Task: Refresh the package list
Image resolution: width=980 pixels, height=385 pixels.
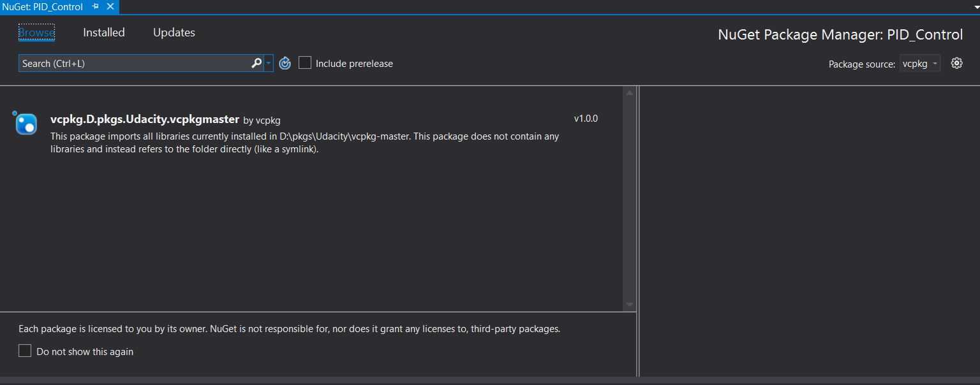Action: (x=285, y=63)
